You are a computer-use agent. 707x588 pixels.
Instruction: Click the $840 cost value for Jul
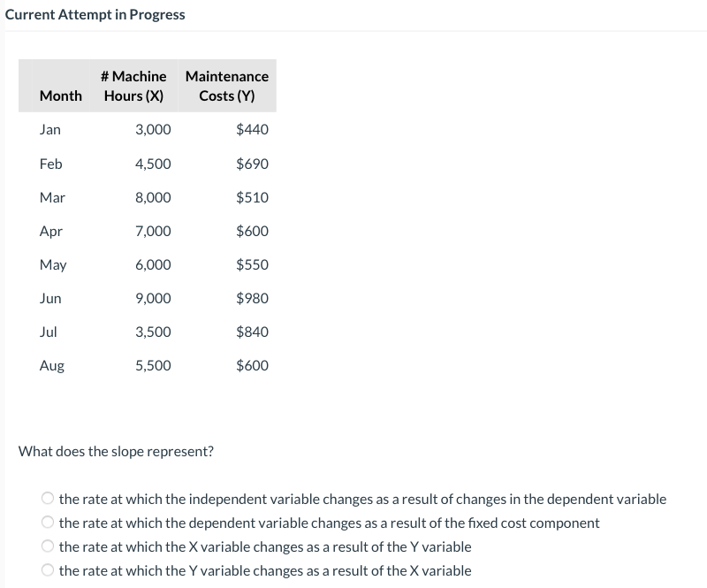[x=252, y=332]
